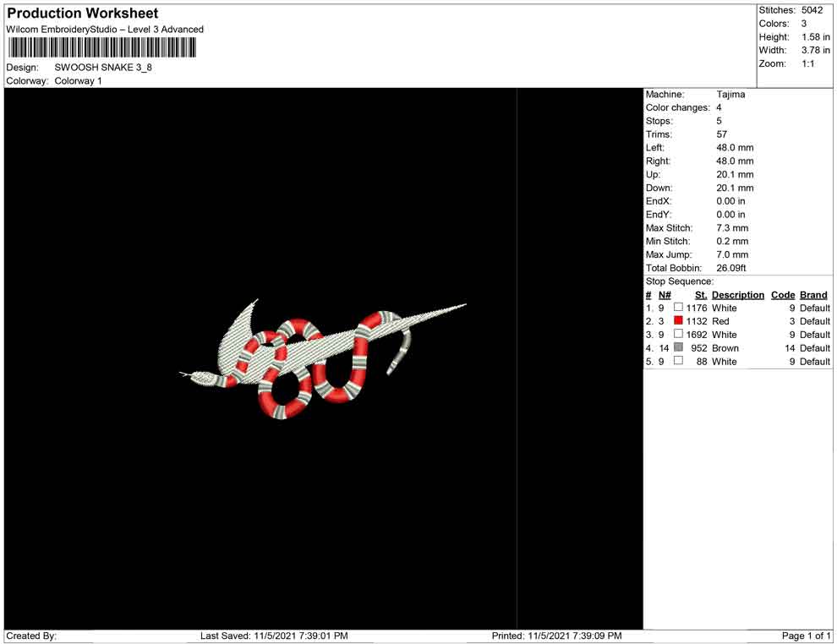
Task: Click the stitches total "5042"
Action: click(x=812, y=10)
